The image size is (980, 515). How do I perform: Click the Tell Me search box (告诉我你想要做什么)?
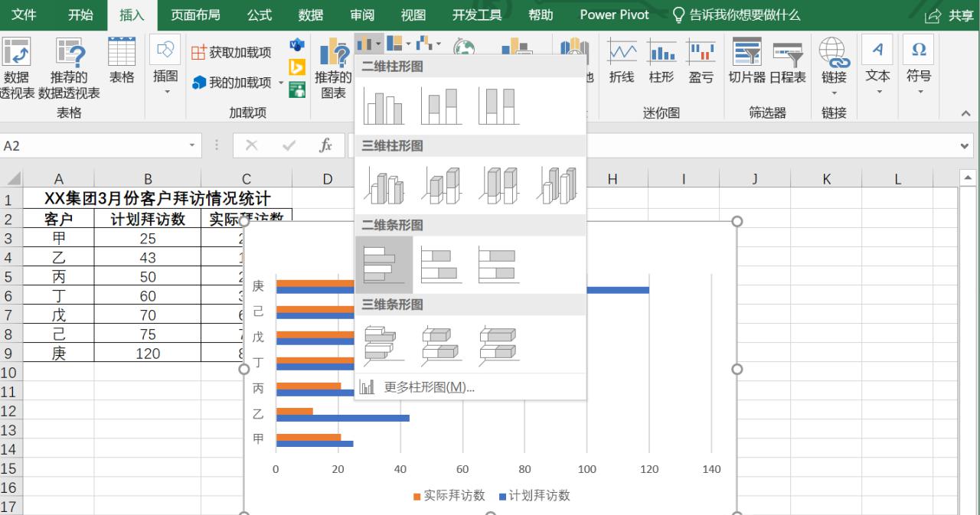(x=736, y=15)
